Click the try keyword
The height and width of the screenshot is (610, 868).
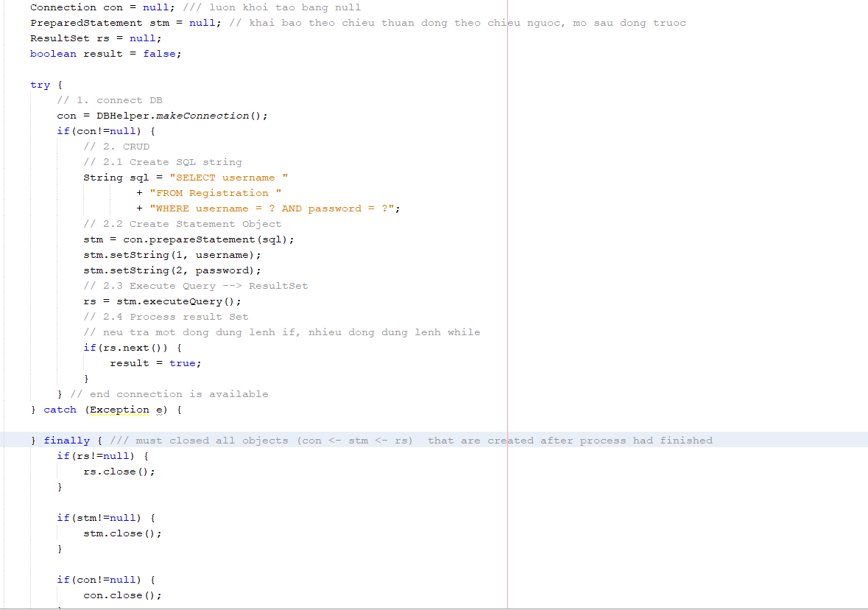[40, 85]
